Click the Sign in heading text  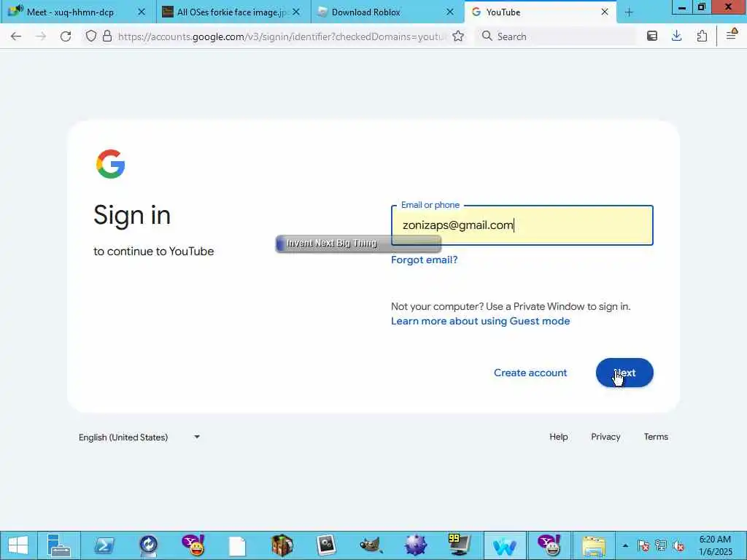tap(132, 215)
